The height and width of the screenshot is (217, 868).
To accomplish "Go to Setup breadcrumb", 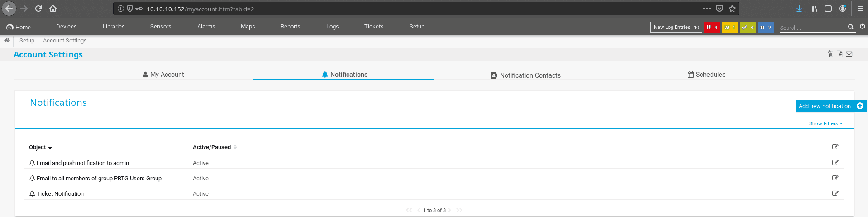I will tap(27, 41).
